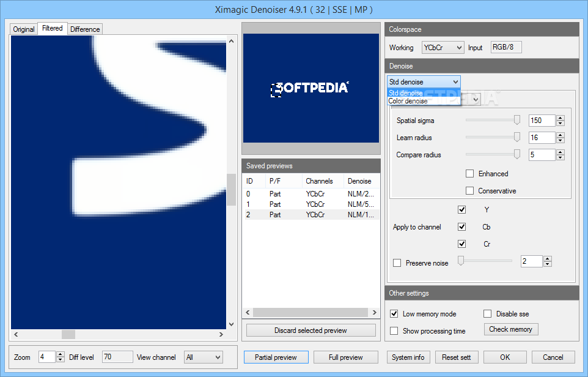Enable the Conservative checkbox

[469, 191]
